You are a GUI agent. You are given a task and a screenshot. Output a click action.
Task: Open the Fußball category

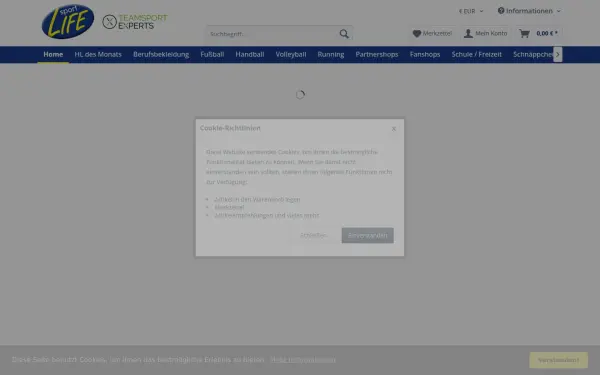(212, 54)
